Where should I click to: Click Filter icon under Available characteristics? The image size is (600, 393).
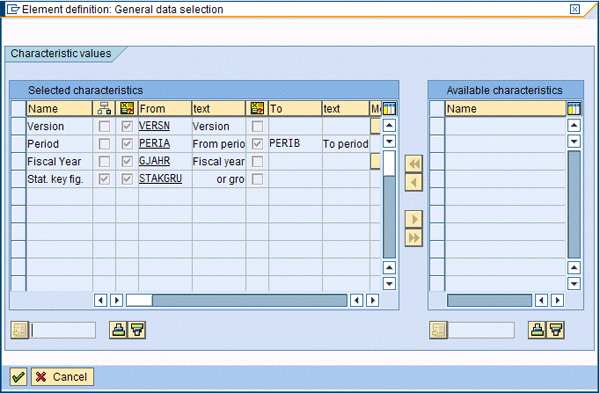(x=555, y=330)
